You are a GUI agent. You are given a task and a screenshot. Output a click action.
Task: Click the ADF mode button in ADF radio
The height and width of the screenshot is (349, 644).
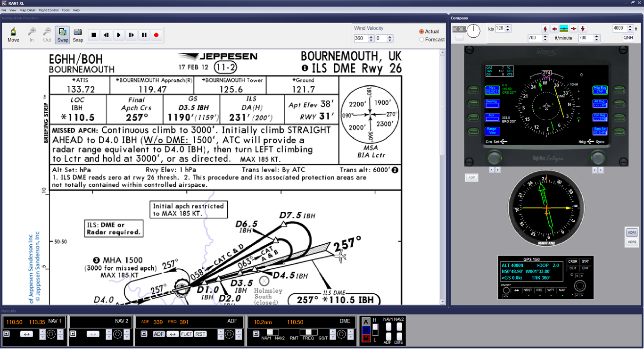pyautogui.click(x=159, y=334)
